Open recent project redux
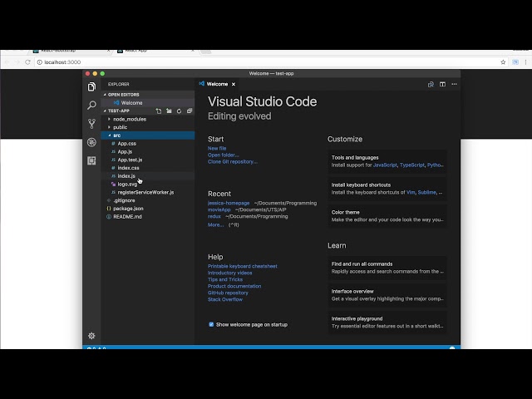 214,216
